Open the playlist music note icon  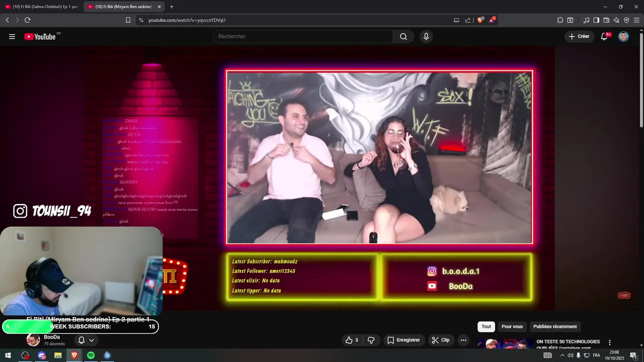pos(586,20)
